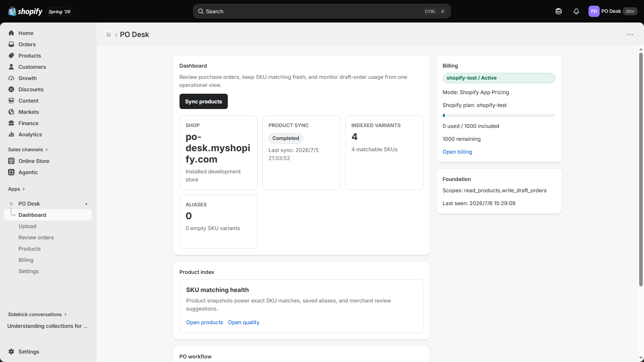Open the notifications bell

point(576,11)
